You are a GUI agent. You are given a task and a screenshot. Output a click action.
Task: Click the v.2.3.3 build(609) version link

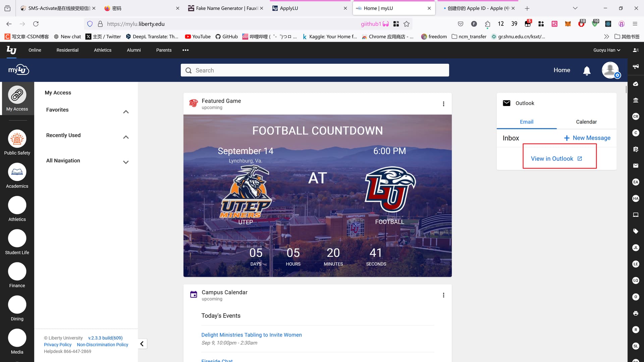[105, 338]
